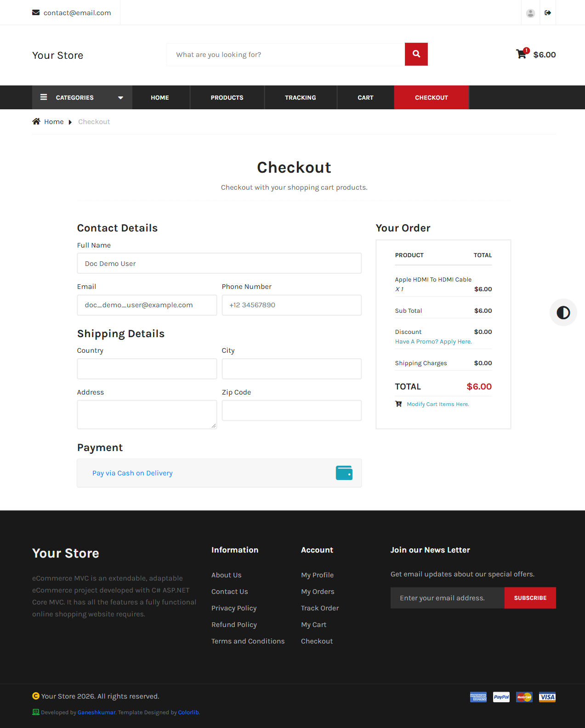This screenshot has width=585, height=728.
Task: Click the home icon in breadcrumb
Action: (x=36, y=121)
